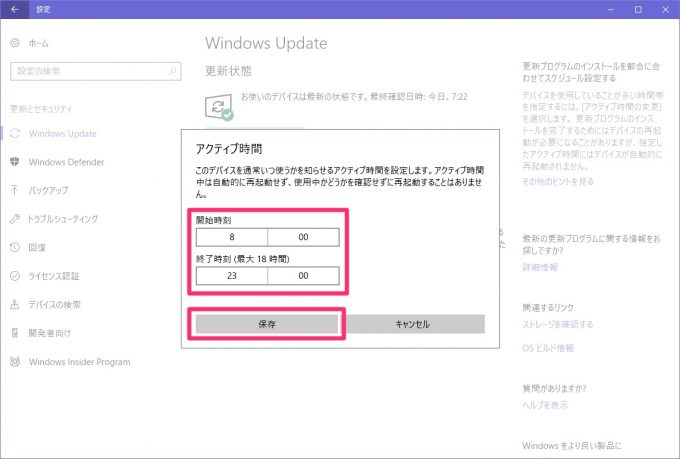Image resolution: width=680 pixels, height=459 pixels.
Task: Open the 詳細情報 link
Action: tap(540, 267)
